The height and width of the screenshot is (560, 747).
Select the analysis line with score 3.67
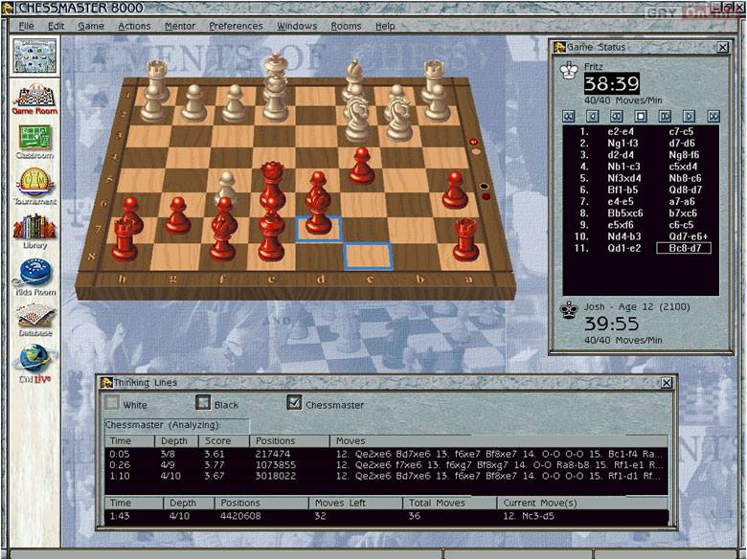coord(386,476)
